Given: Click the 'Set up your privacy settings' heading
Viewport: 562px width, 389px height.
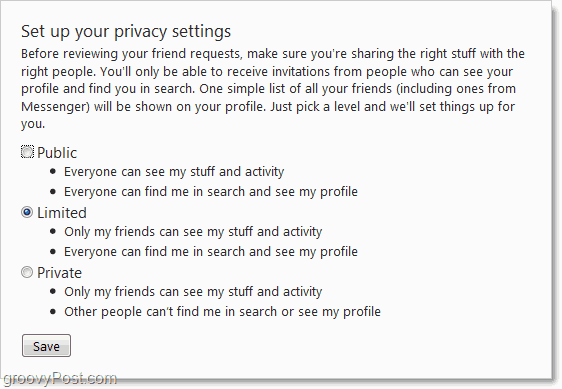Looking at the screenshot, I should coord(126,32).
